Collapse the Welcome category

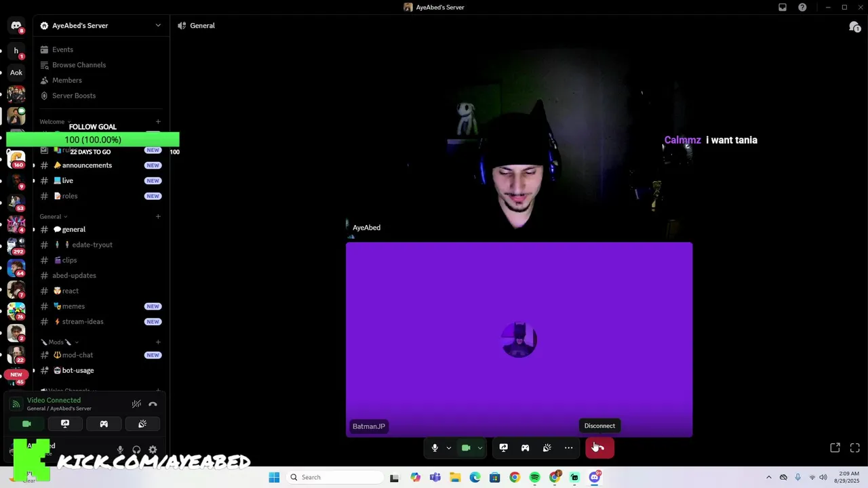(x=54, y=122)
